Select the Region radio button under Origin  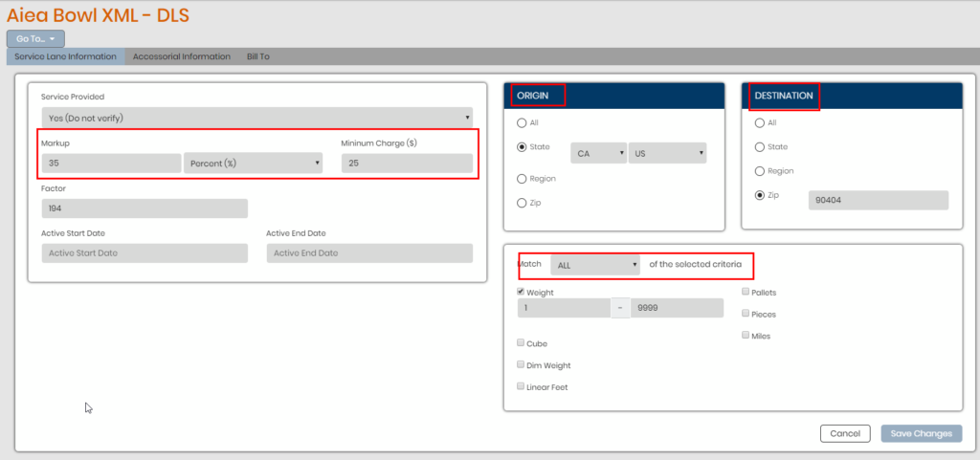tap(522, 179)
